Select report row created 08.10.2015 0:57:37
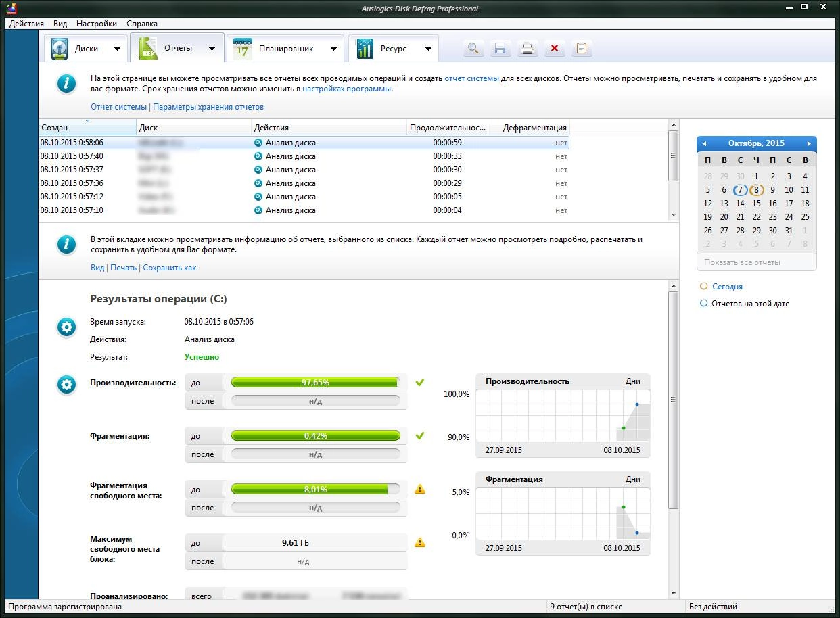 click(x=304, y=170)
